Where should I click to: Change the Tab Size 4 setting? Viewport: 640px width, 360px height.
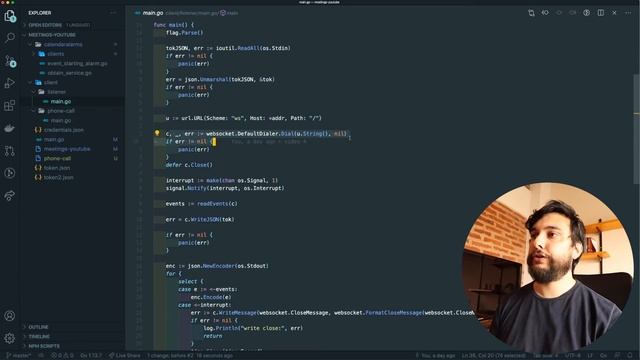[545, 356]
